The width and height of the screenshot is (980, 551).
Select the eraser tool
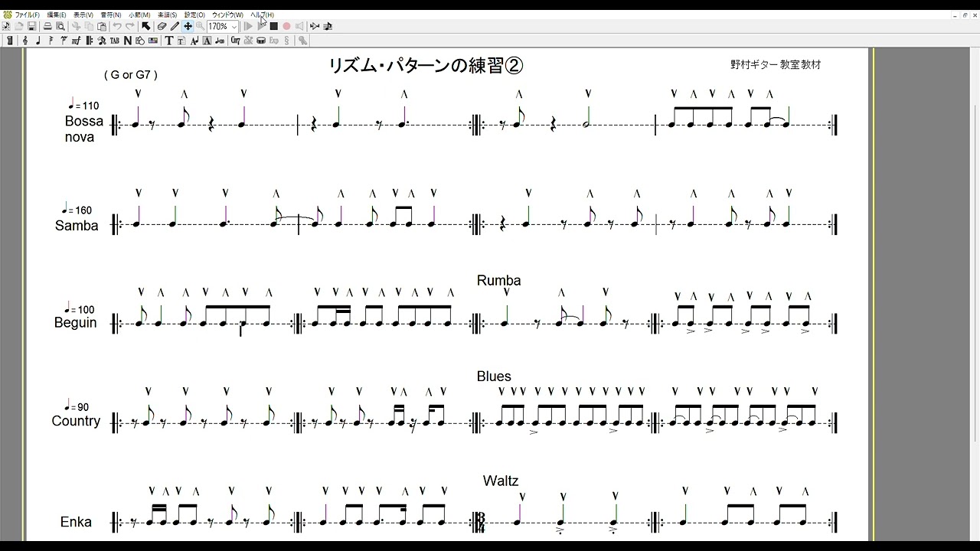[x=162, y=26]
